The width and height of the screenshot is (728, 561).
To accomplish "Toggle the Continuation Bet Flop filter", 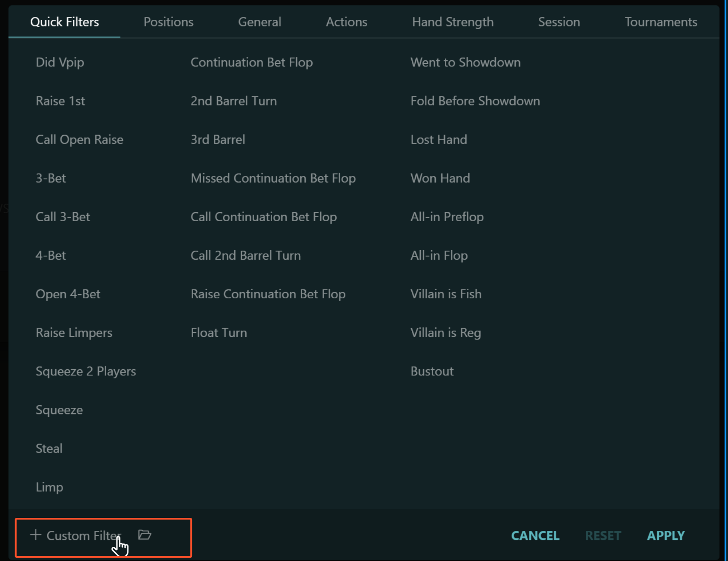I will [x=252, y=62].
